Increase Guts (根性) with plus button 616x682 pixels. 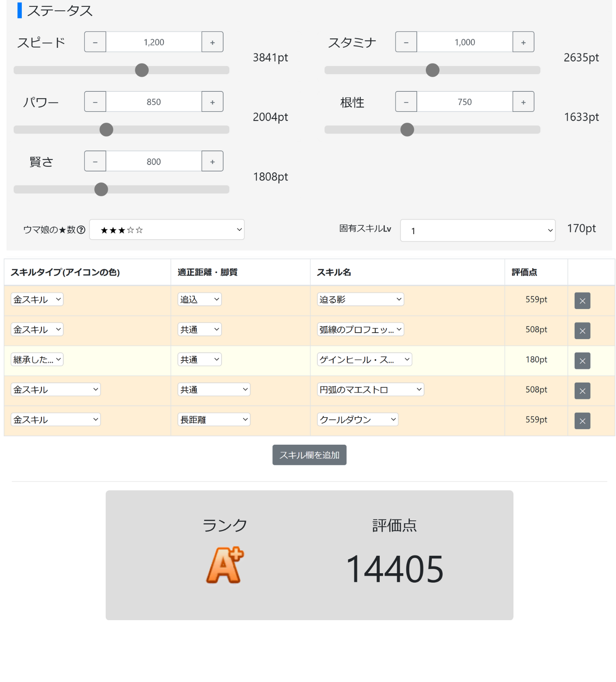pos(523,102)
